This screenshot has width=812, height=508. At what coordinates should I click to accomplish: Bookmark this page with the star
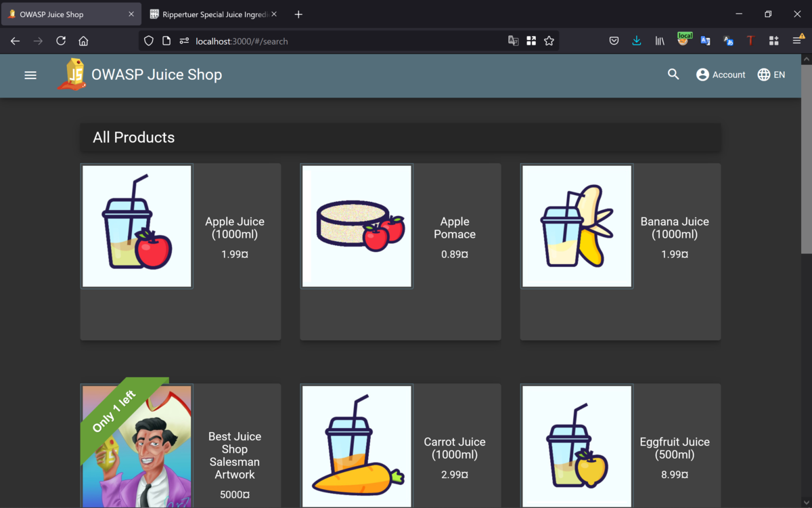tap(549, 41)
